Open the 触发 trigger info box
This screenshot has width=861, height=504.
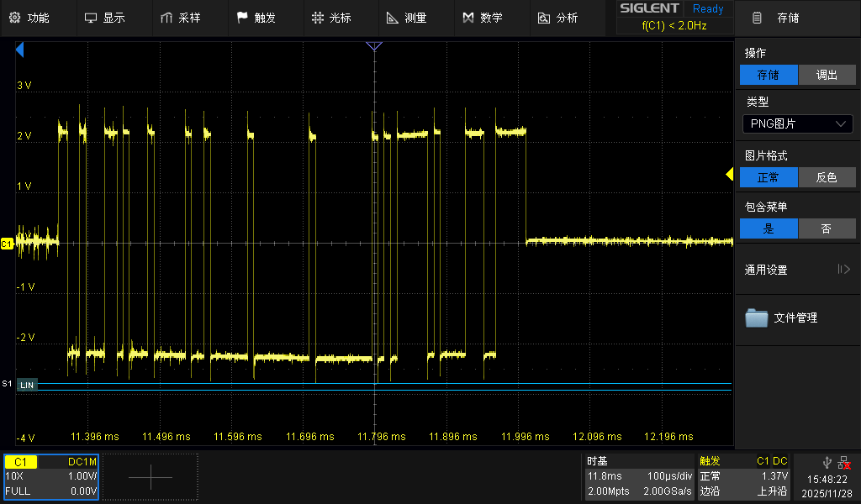point(744,476)
